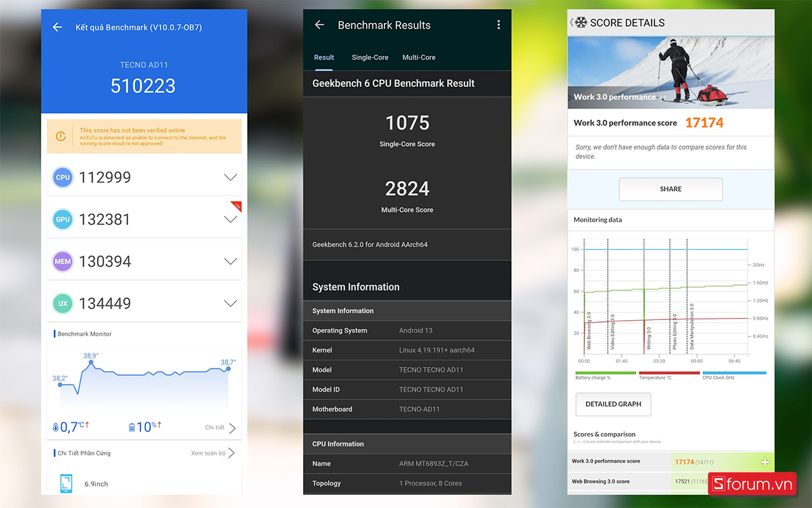Switch to the Single-Core tab

[x=370, y=57]
